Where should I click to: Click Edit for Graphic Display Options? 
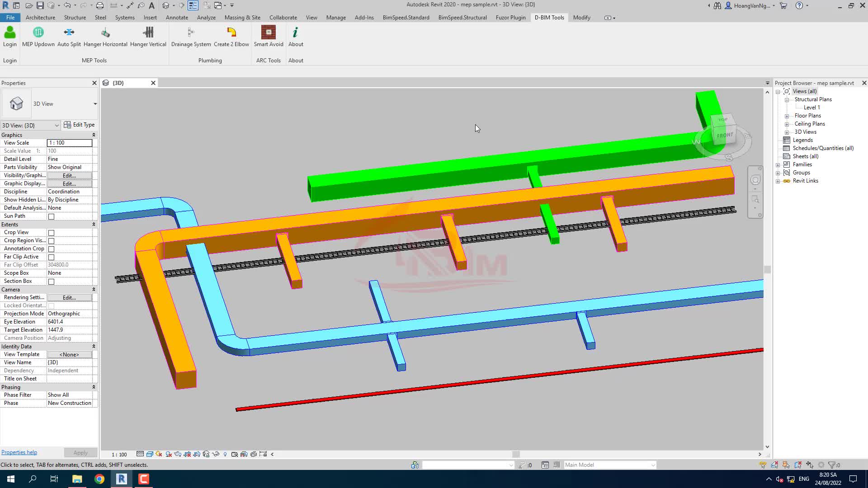(x=69, y=183)
